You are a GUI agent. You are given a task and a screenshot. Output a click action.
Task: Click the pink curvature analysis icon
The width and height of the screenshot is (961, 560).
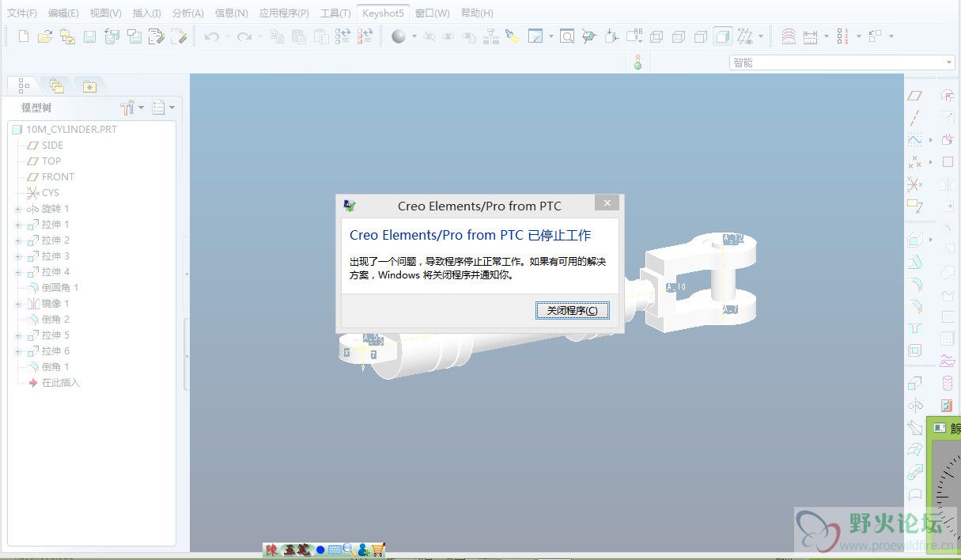tap(789, 36)
